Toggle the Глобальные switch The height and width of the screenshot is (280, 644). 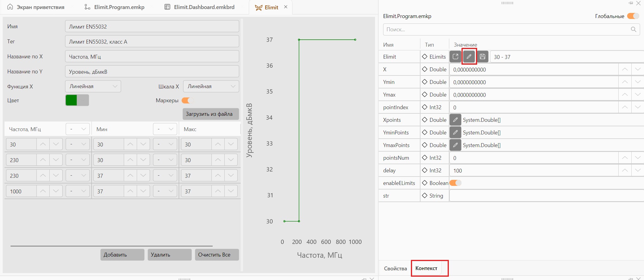pyautogui.click(x=633, y=16)
